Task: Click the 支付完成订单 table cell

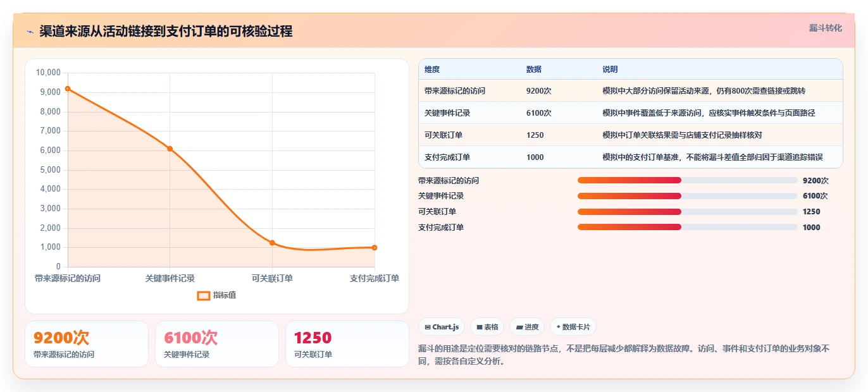Action: [447, 157]
